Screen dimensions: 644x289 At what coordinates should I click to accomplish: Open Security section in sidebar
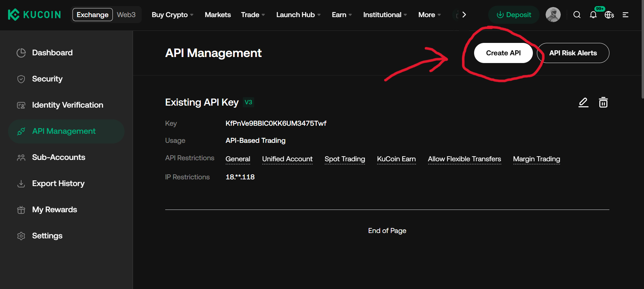coord(66,79)
